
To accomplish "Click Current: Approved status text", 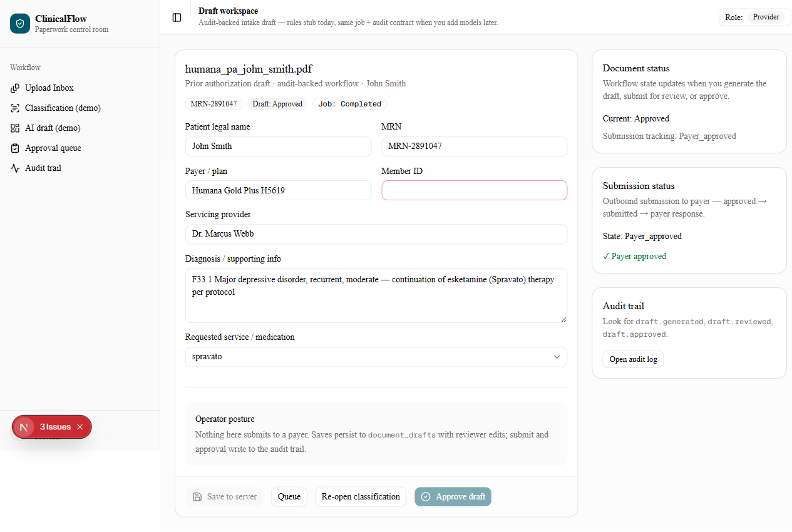I will 636,118.
